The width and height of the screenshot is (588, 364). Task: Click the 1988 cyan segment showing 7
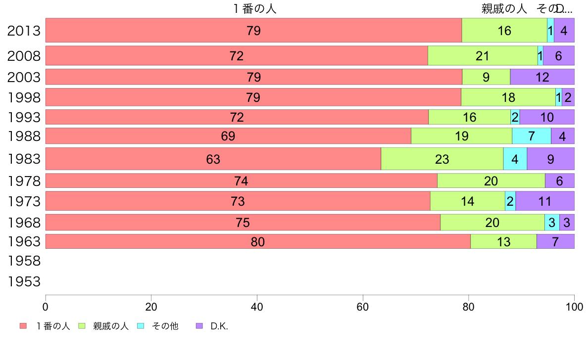coord(532,136)
